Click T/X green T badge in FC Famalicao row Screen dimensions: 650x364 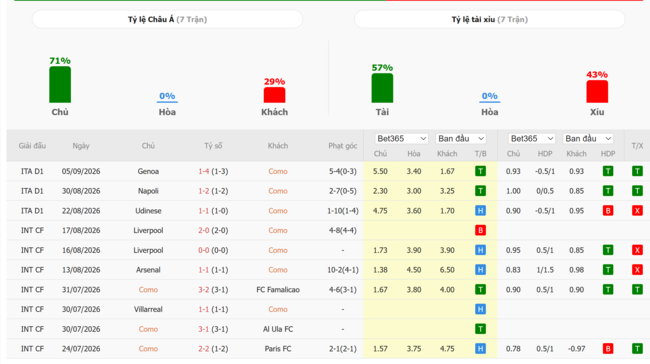point(637,289)
